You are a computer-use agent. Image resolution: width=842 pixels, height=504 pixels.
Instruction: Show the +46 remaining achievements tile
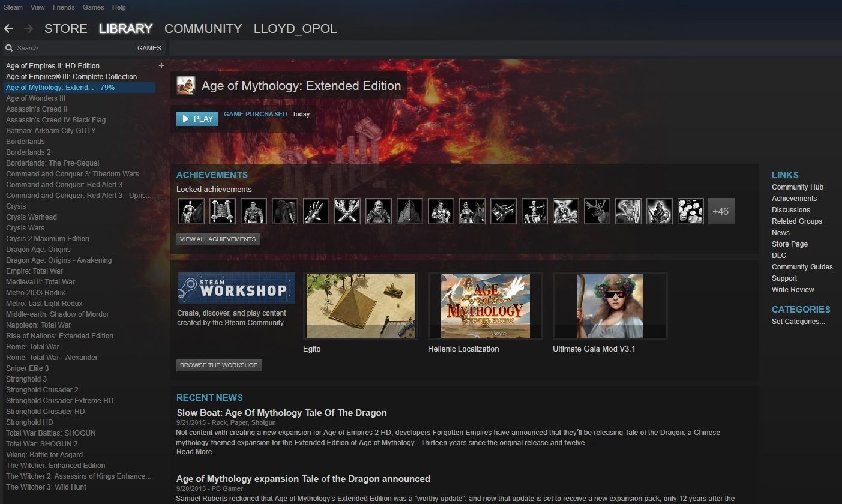pos(721,211)
